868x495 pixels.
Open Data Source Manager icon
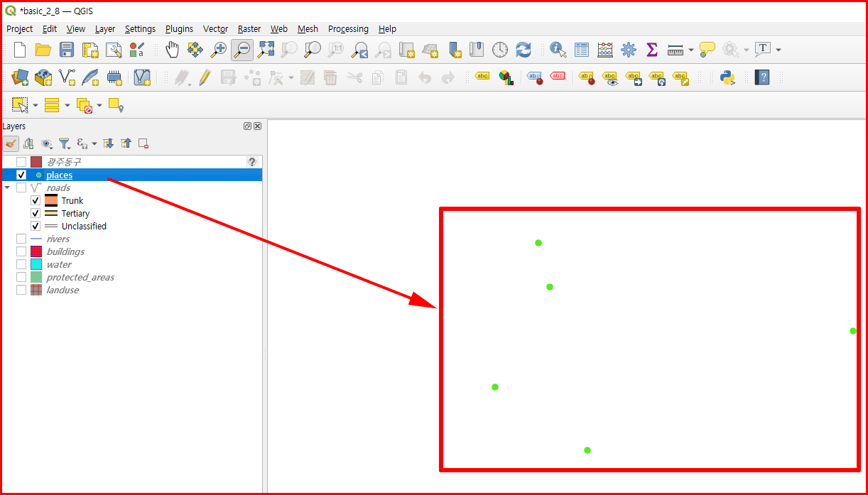[20, 77]
